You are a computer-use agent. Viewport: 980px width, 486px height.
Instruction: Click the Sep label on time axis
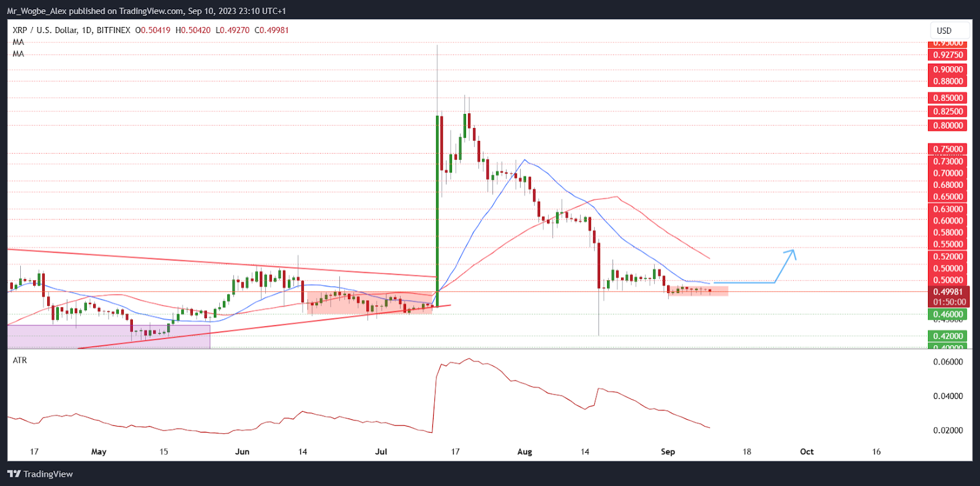click(x=668, y=452)
